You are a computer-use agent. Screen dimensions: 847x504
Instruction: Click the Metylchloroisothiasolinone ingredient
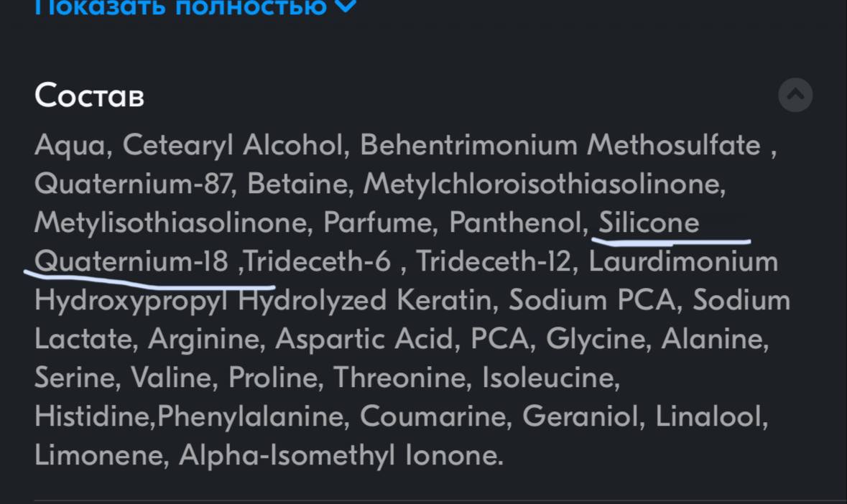(542, 184)
